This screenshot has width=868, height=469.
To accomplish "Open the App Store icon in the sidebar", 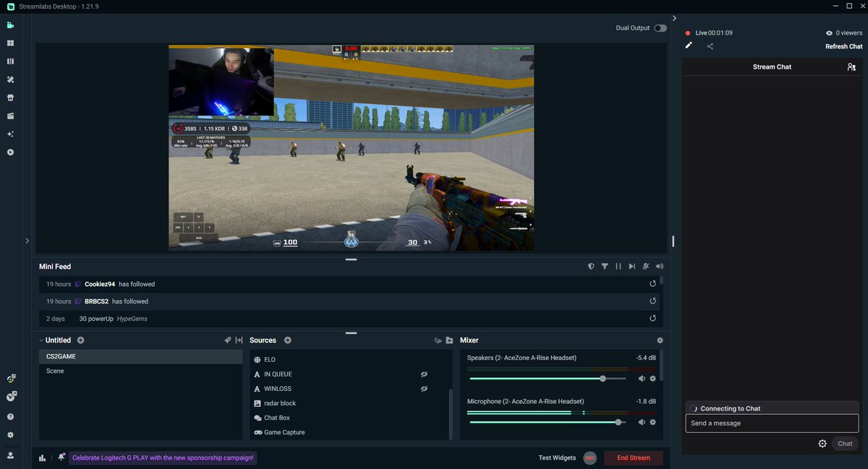I will (10, 98).
